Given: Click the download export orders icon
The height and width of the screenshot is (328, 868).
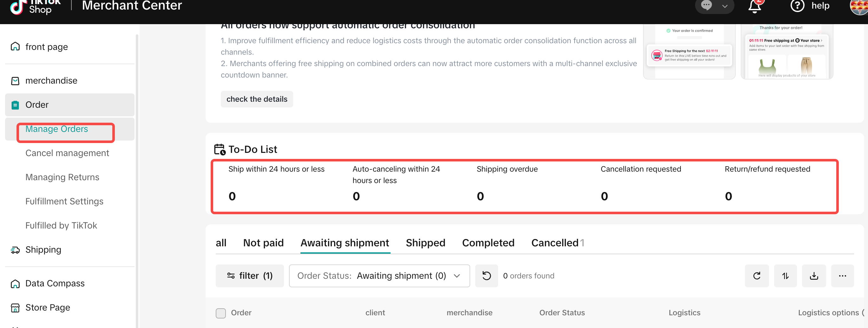Looking at the screenshot, I should [814, 276].
